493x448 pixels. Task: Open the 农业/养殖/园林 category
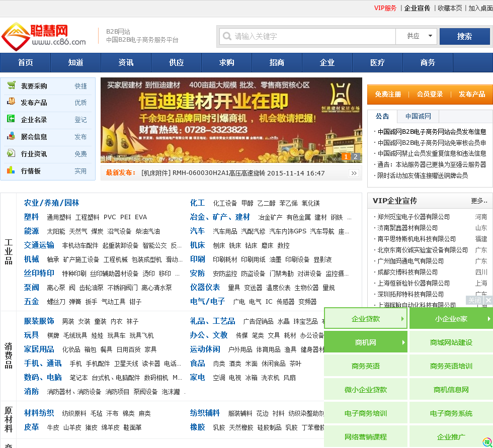click(51, 203)
